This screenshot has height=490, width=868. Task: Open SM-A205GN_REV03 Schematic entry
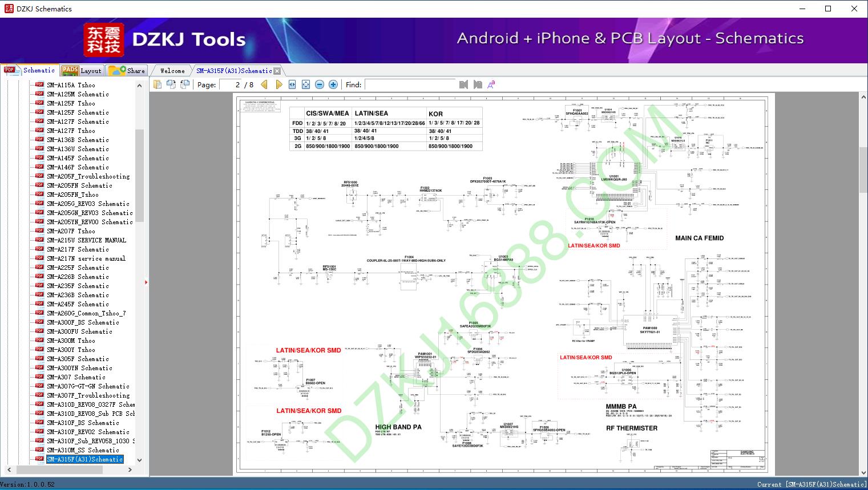[90, 213]
